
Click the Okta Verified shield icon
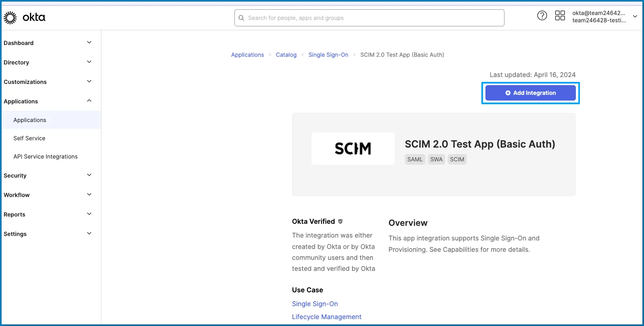pyautogui.click(x=340, y=221)
